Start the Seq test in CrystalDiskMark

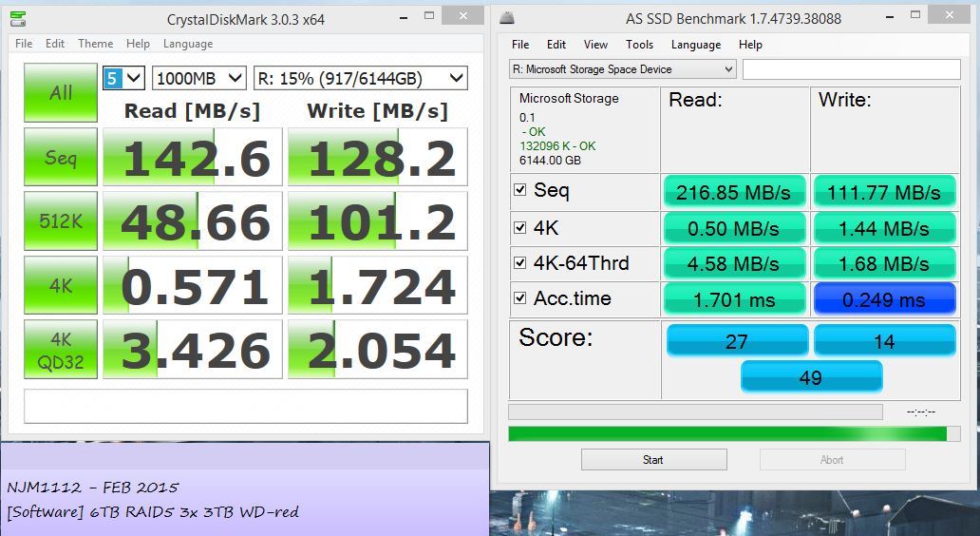click(61, 157)
